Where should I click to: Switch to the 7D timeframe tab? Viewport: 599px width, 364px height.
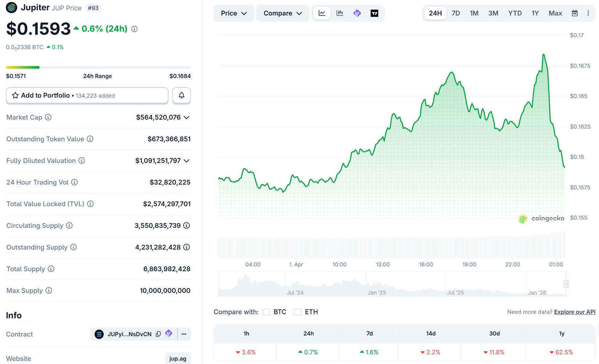[x=456, y=13]
